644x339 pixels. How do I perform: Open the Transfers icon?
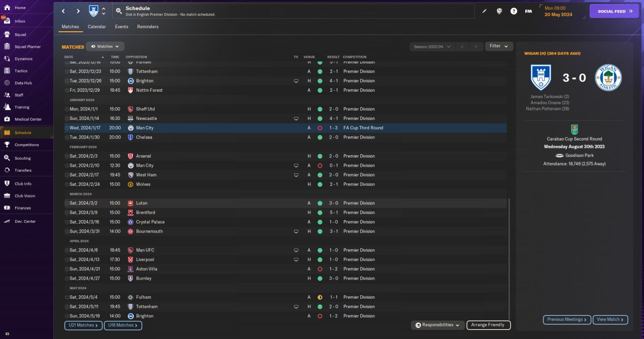[x=7, y=170]
